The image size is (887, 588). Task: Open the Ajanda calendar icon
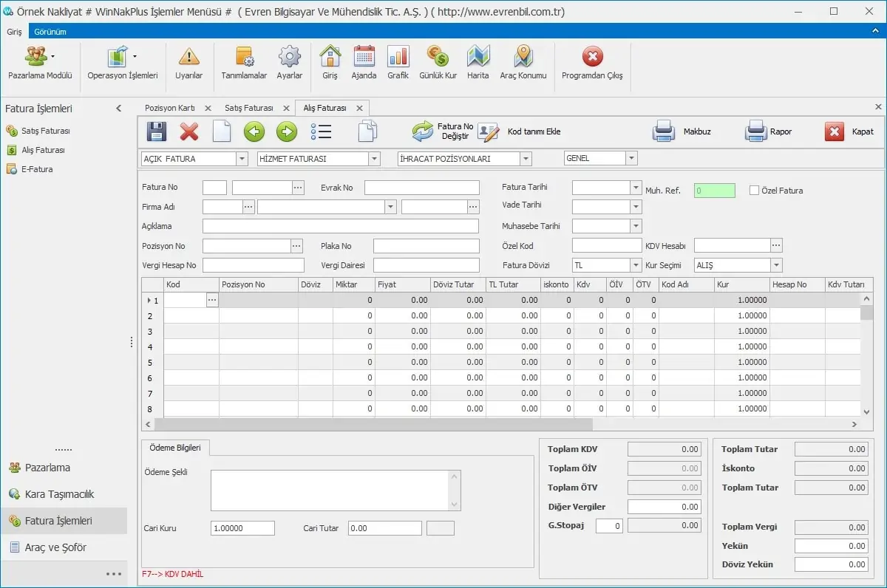[364, 56]
